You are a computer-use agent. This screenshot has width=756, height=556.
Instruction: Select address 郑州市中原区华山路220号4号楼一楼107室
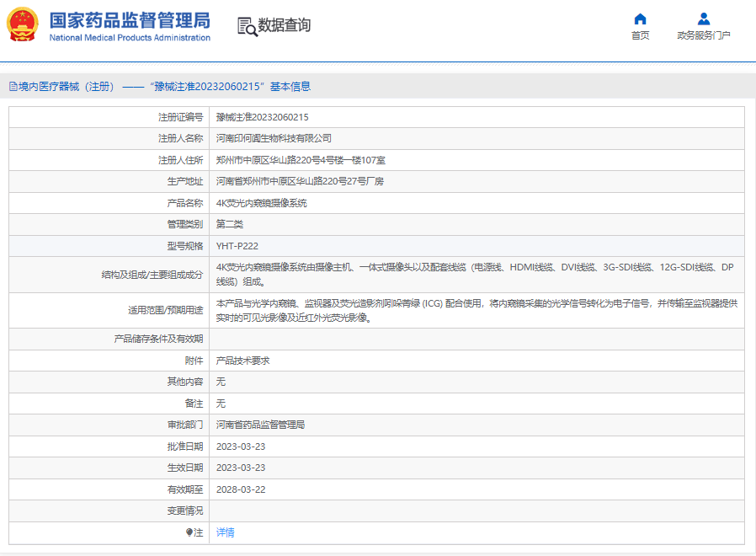coord(301,160)
